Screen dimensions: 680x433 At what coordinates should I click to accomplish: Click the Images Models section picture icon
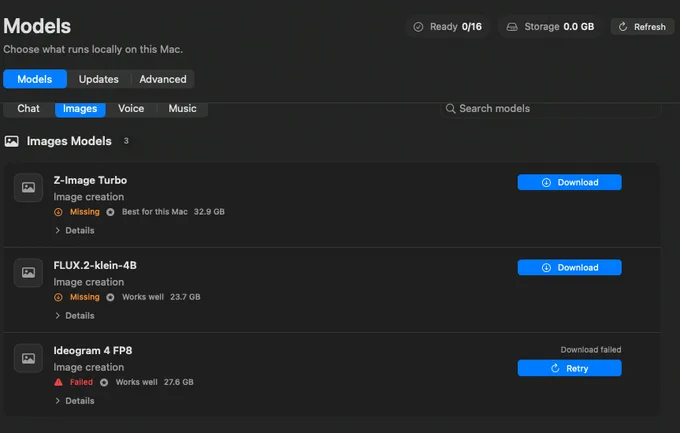click(x=12, y=141)
